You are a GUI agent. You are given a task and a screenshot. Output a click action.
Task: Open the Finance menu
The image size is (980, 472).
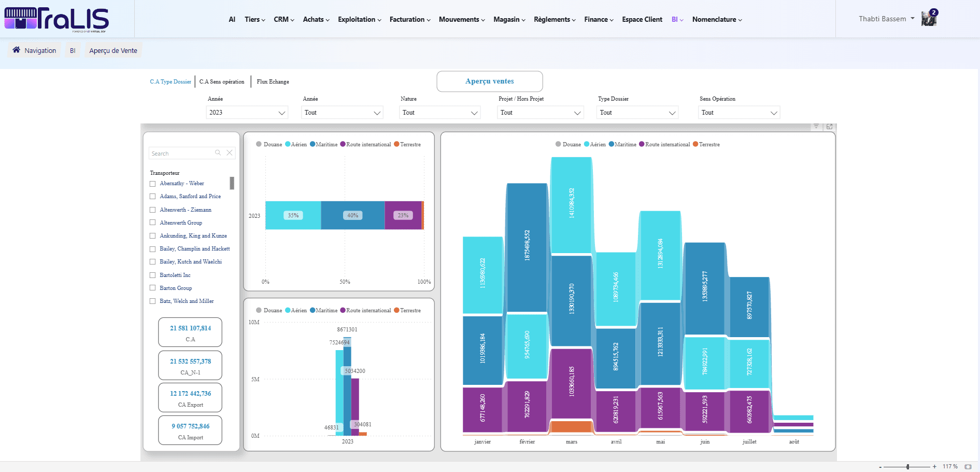tap(599, 20)
